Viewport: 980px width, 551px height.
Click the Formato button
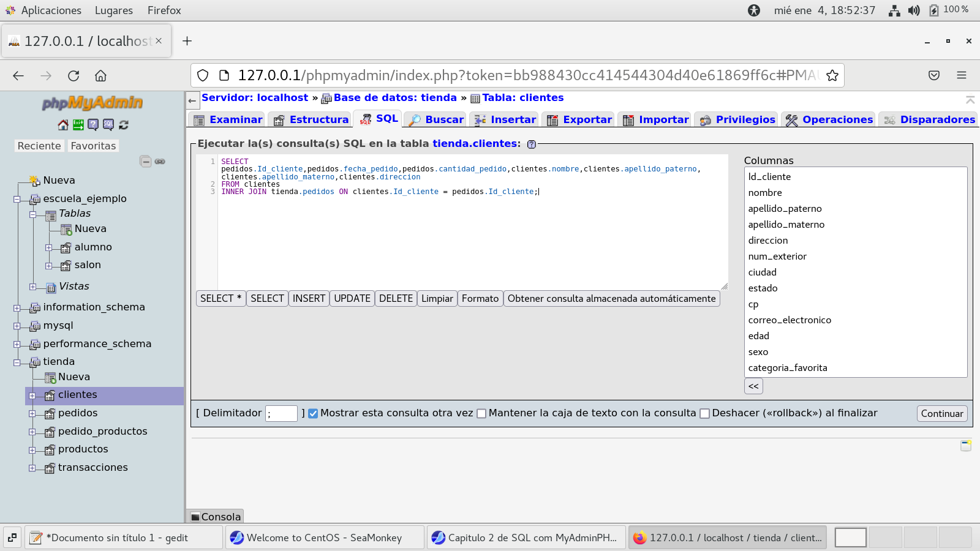tap(480, 299)
